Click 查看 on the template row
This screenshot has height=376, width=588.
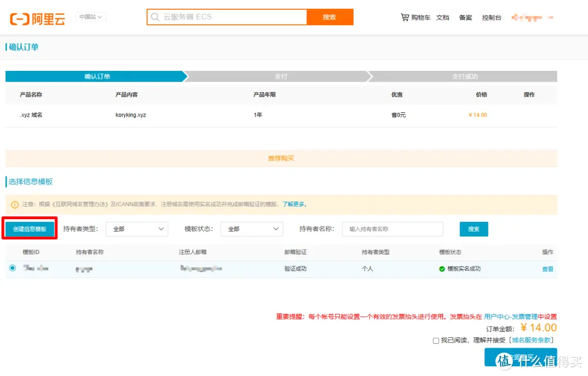click(x=547, y=269)
